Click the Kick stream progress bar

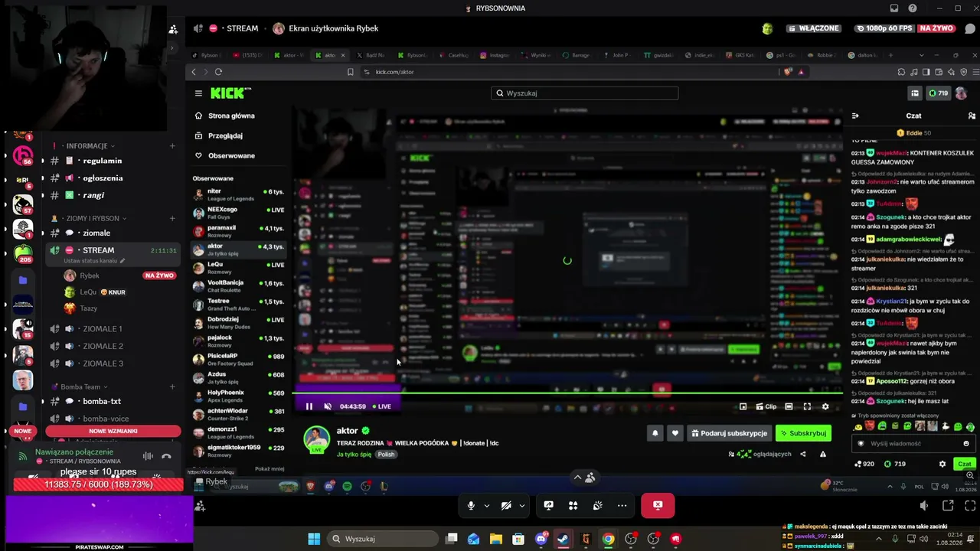coord(567,394)
